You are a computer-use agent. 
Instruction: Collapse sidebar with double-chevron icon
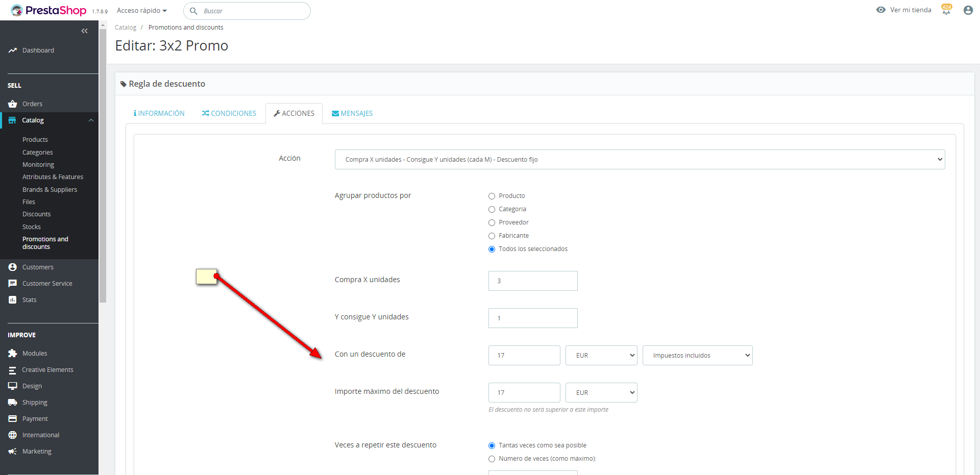coord(85,31)
